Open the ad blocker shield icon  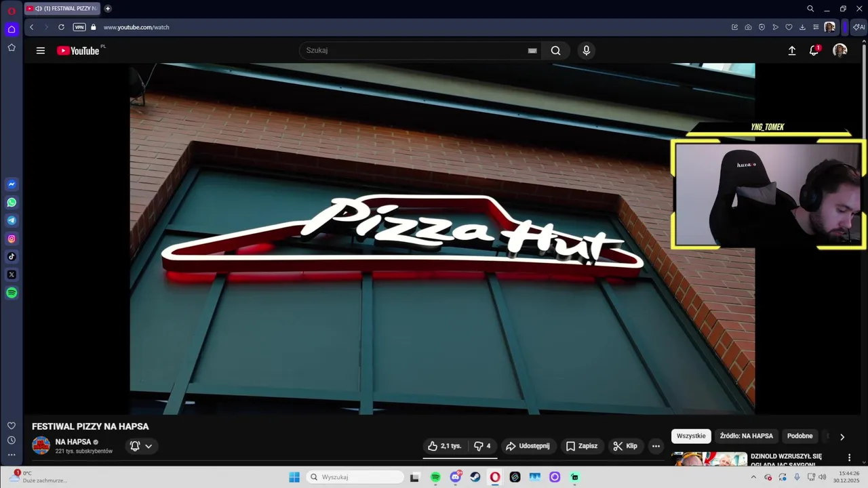(x=762, y=27)
